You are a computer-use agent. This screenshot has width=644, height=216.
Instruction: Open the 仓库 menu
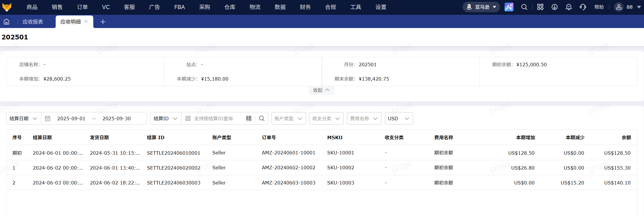point(230,7)
